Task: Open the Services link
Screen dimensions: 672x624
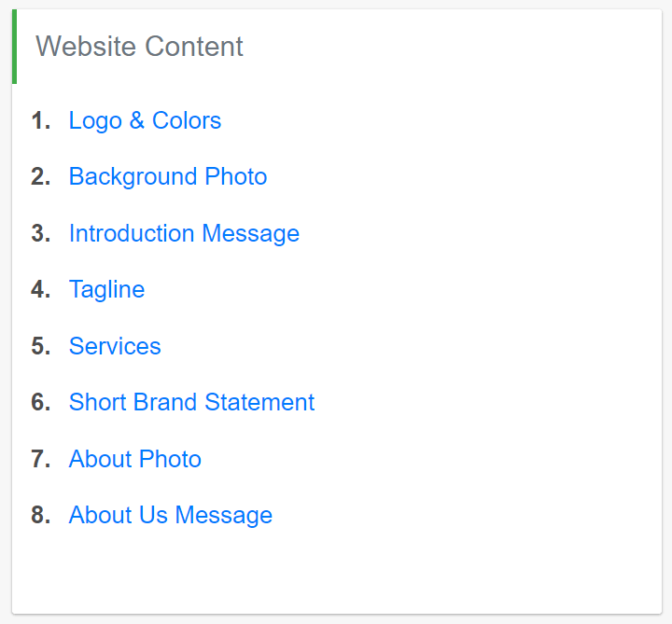Action: point(115,346)
